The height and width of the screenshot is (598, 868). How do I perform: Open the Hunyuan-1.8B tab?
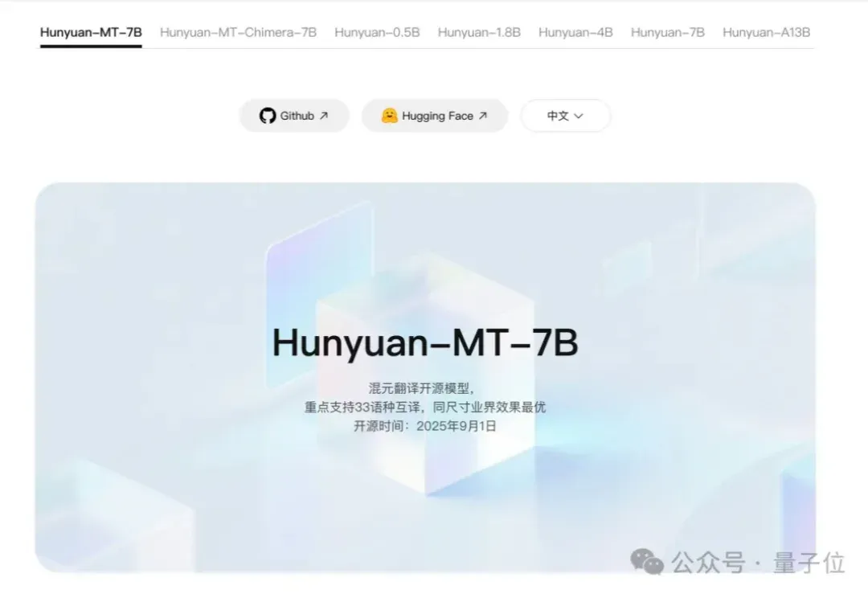click(x=479, y=33)
